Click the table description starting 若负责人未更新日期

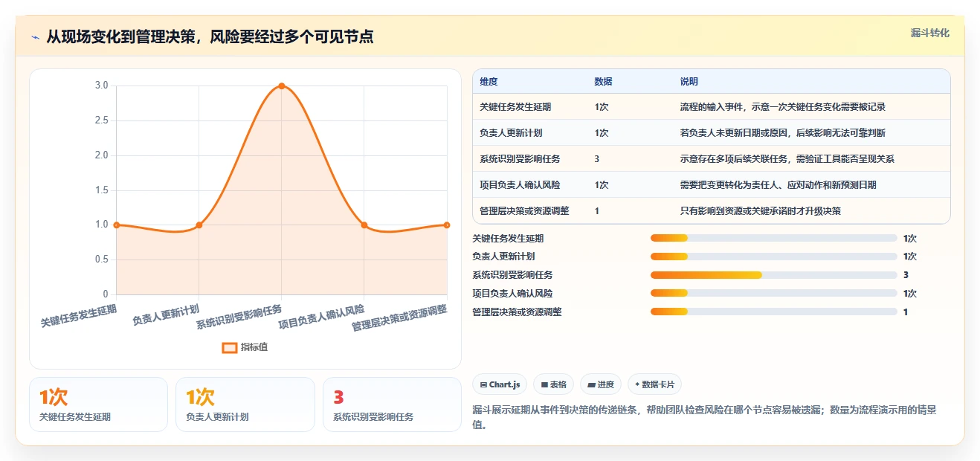click(782, 133)
